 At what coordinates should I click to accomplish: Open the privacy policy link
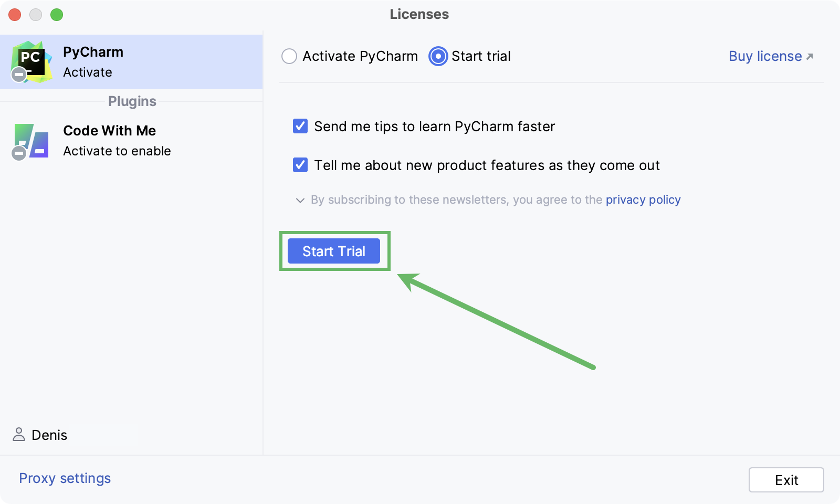pos(643,199)
